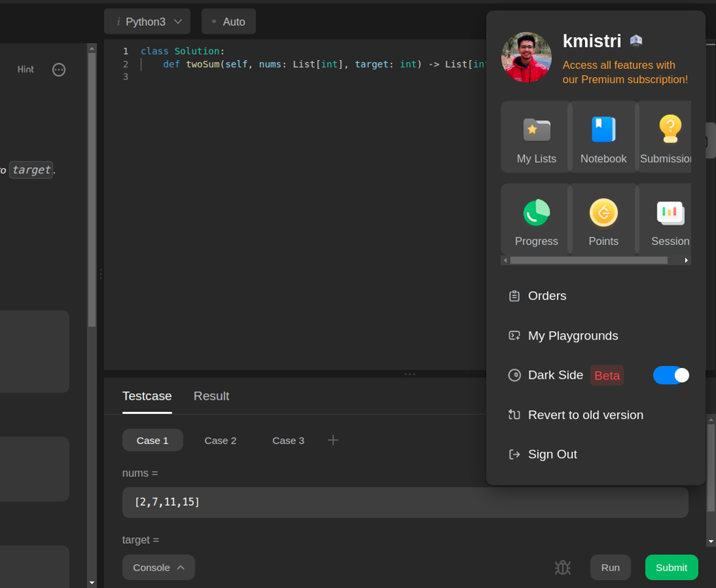This screenshot has width=716, height=588.
Task: Click the debug bug icon
Action: [563, 567]
